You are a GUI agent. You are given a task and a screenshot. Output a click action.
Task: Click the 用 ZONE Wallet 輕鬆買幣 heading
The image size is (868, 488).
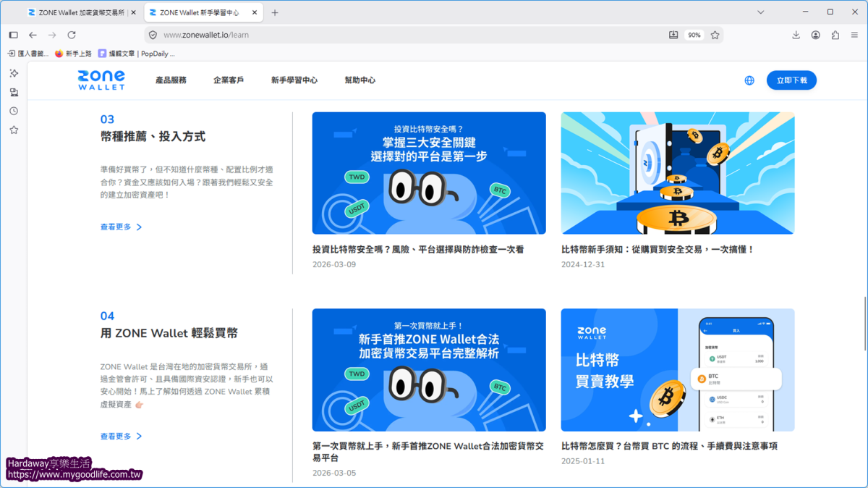[169, 333]
